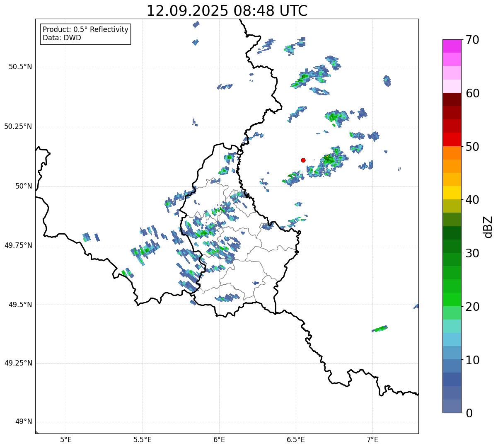Click the Data: DWD label
The width and height of the screenshot is (498, 448).
pyautogui.click(x=62, y=38)
